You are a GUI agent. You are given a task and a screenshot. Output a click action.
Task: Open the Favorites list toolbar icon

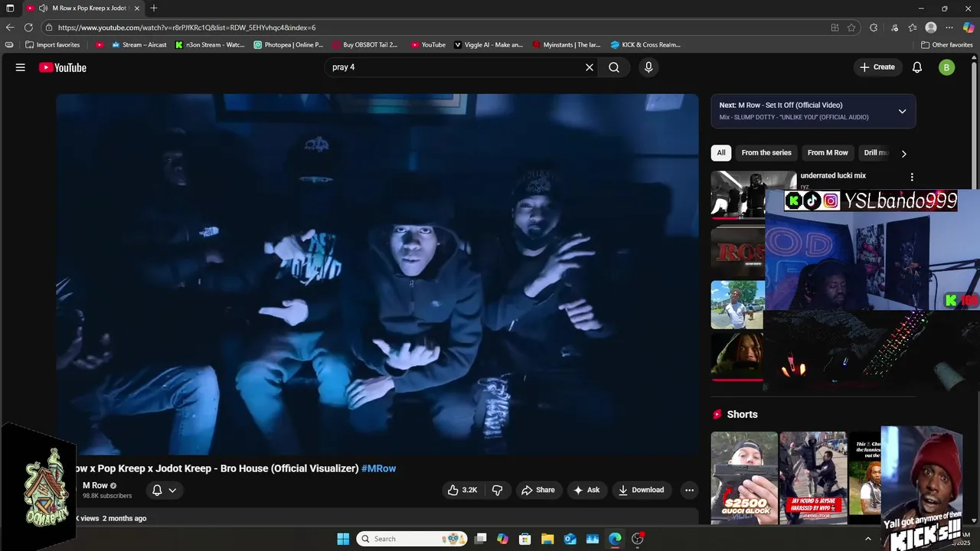click(913, 28)
